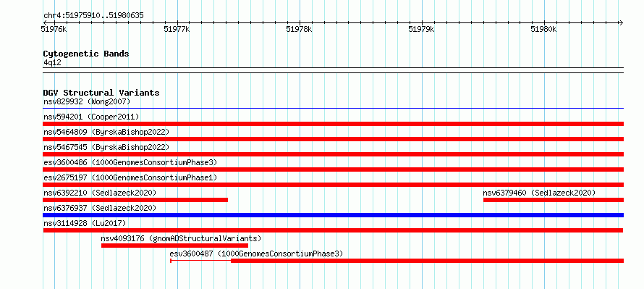Click the 51977k ruler tick label

tap(177, 29)
